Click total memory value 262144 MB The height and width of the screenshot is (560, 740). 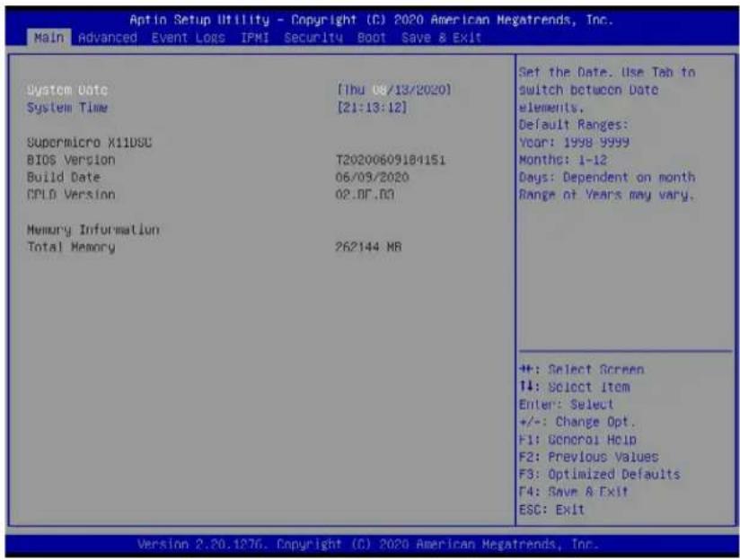click(368, 247)
